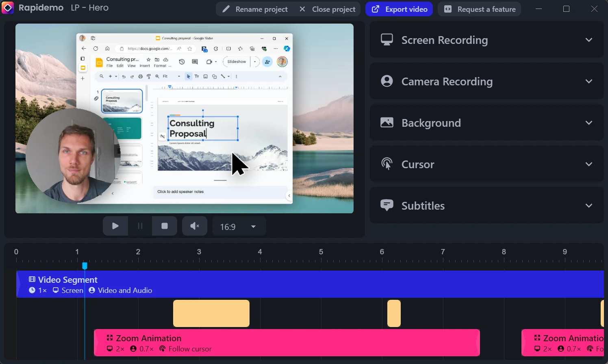
Task: Click the Rename project button
Action: point(254,9)
